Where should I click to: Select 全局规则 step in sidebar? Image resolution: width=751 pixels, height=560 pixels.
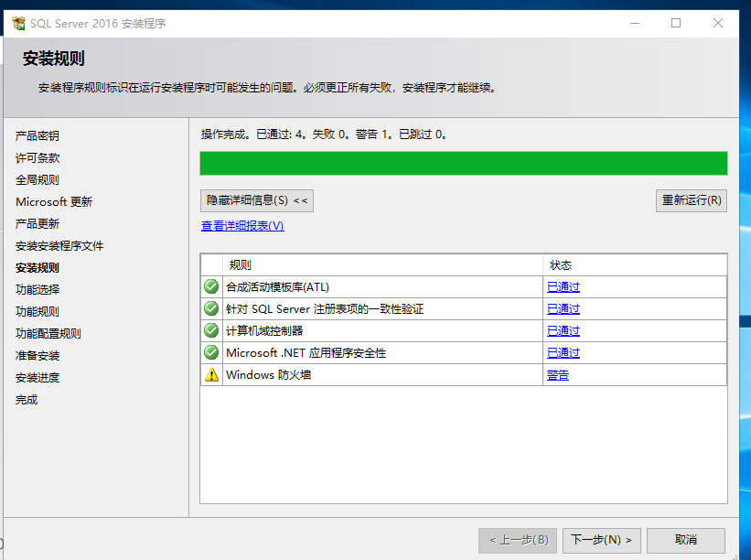coord(38,180)
